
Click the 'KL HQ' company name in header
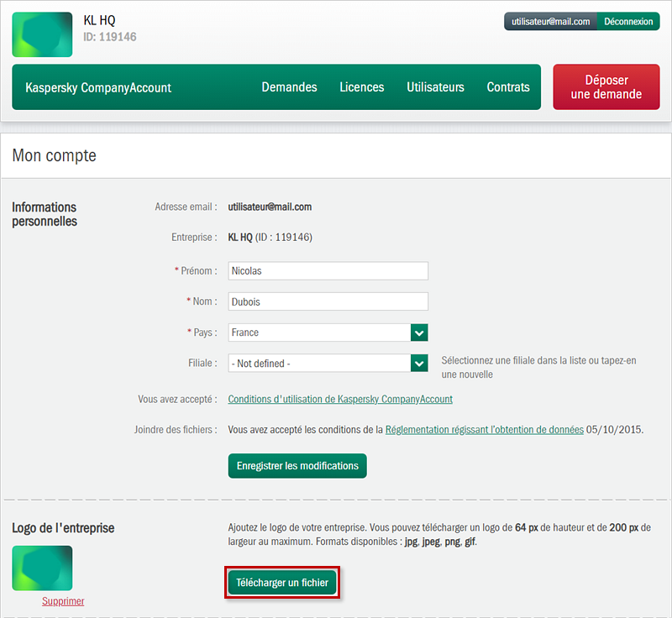pos(99,20)
